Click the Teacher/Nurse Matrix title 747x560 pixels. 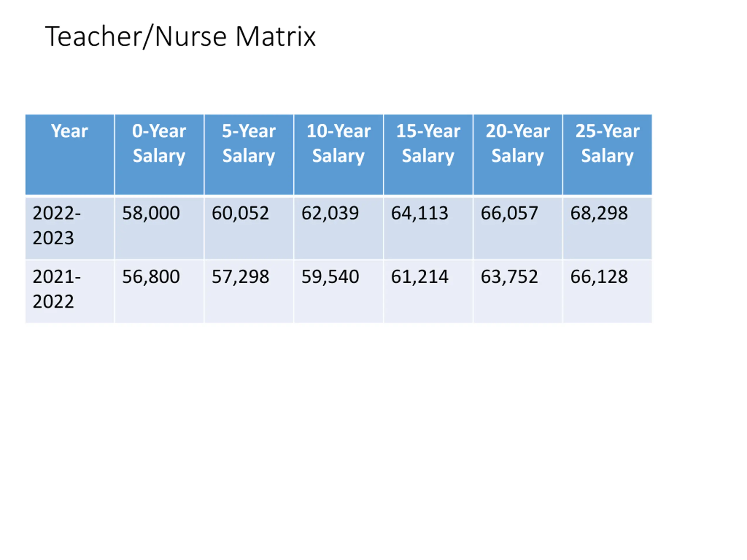pyautogui.click(x=180, y=36)
